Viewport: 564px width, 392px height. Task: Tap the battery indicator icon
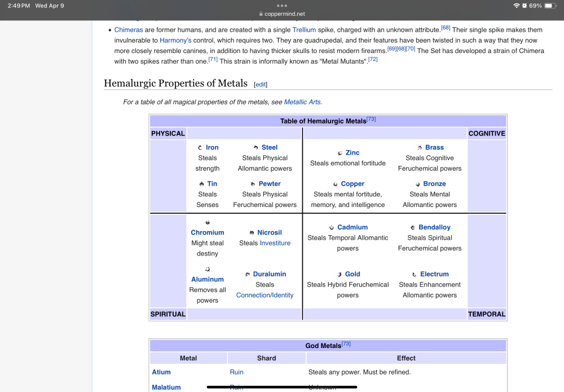tap(550, 6)
